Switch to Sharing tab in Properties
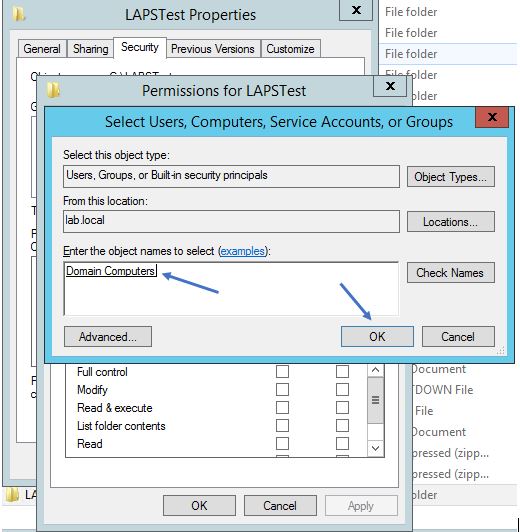Image resolution: width=520 pixels, height=532 pixels. 91,49
